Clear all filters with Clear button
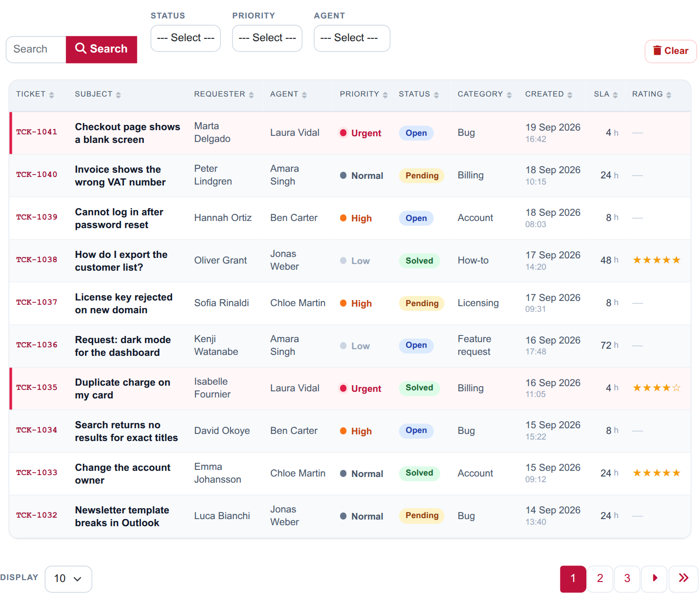This screenshot has height=600, width=700. click(x=671, y=51)
